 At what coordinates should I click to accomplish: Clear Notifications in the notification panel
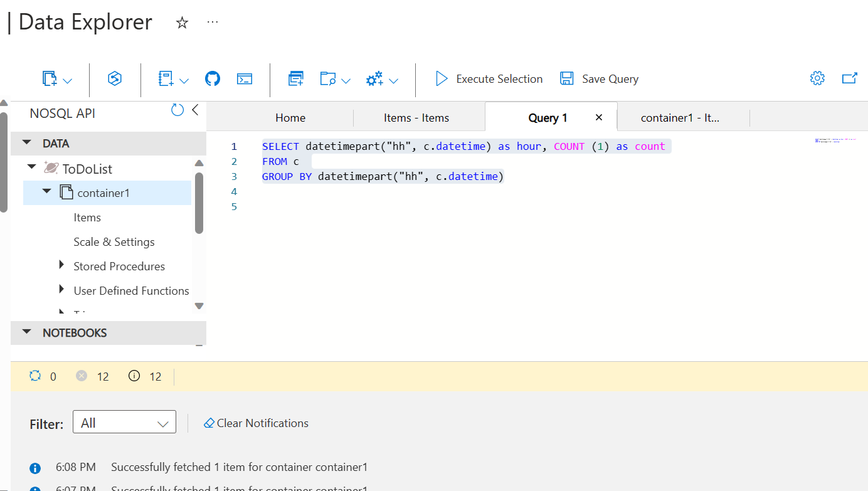pos(256,423)
